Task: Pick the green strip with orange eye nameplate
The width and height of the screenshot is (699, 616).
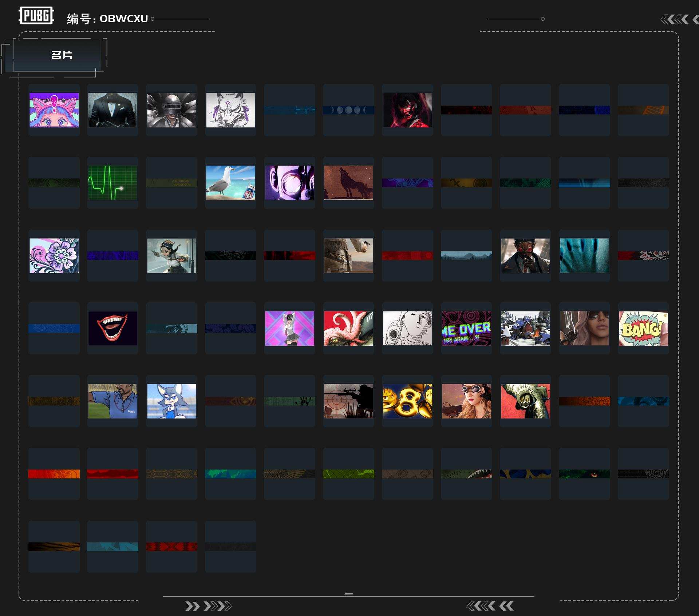Action: [584, 474]
